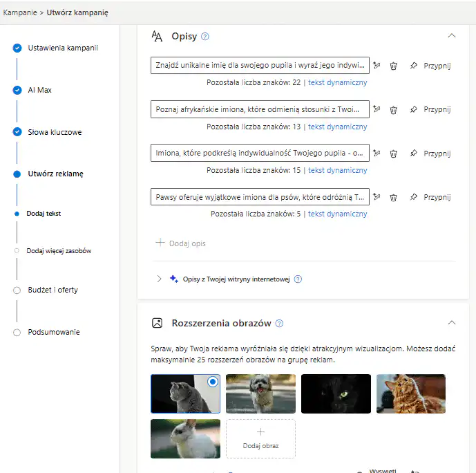Select the black cat image thumbnail
Viewport: 476px width, 473px height.
click(x=336, y=393)
